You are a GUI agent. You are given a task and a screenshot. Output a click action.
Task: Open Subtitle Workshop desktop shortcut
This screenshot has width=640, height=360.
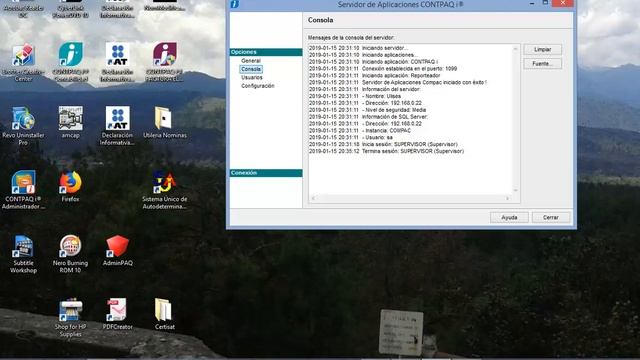click(23, 253)
